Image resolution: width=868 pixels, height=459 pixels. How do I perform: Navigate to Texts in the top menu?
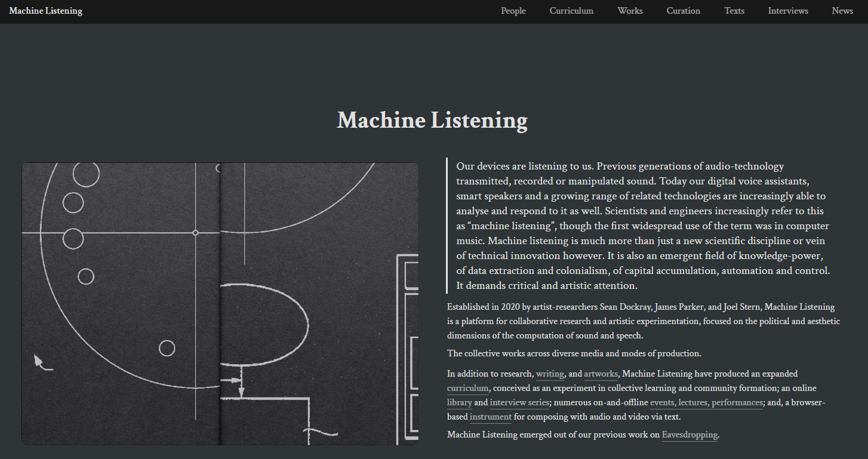734,11
